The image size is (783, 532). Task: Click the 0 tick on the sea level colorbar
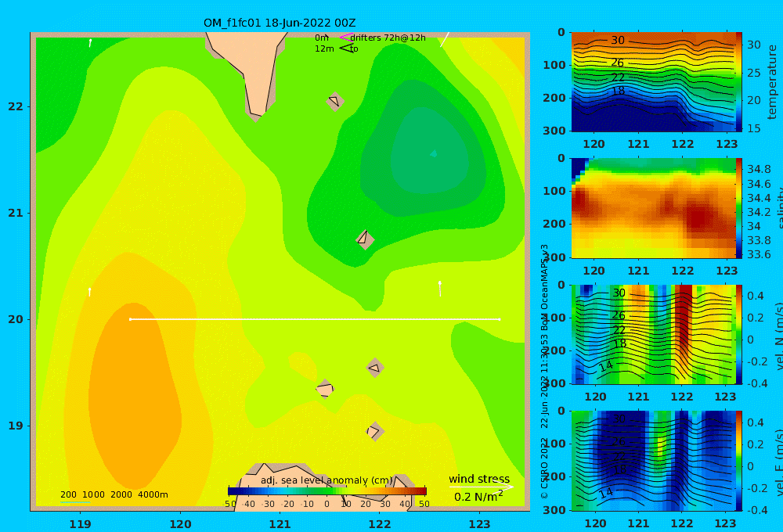(327, 504)
